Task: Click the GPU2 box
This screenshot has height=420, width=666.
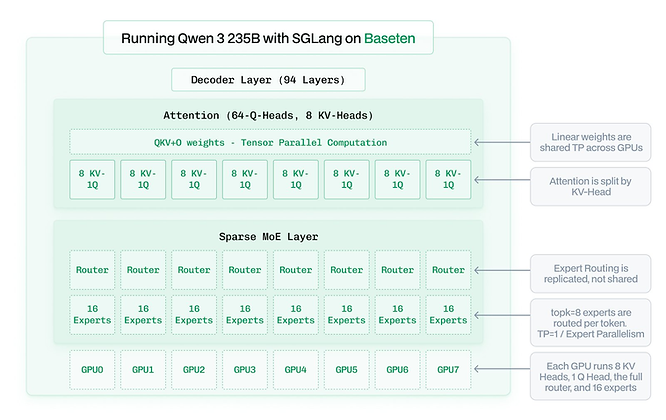Action: pos(194,369)
